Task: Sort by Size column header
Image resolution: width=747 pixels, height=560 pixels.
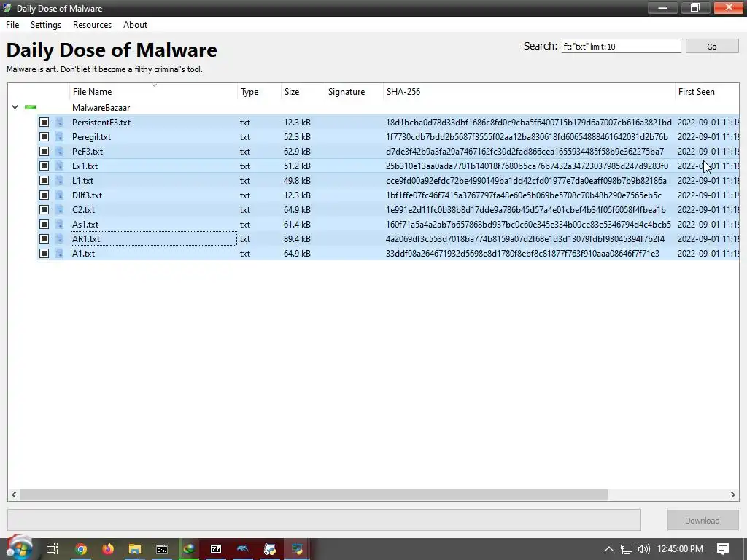Action: click(303, 91)
